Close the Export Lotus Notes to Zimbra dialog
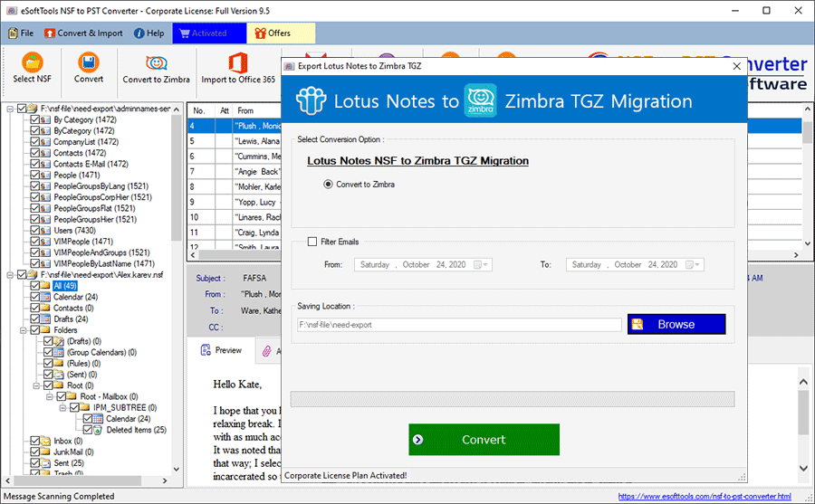 coord(736,66)
